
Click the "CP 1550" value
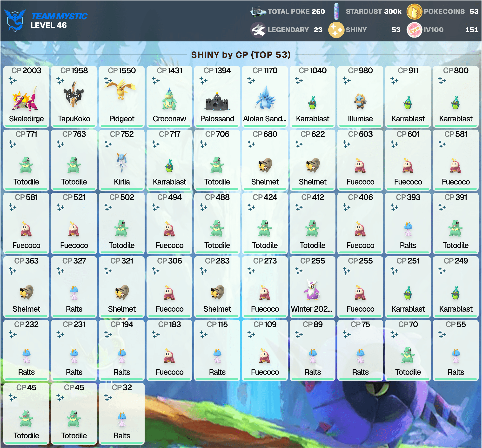pos(122,71)
